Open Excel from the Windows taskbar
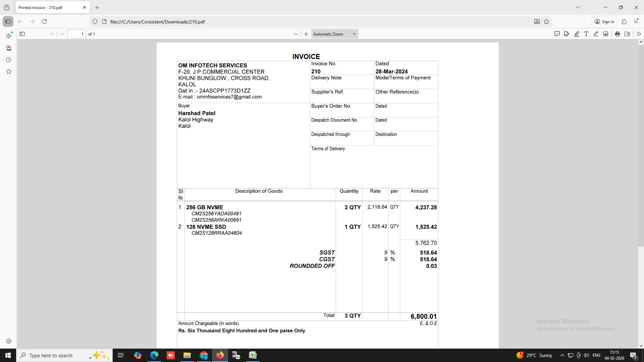 click(253, 355)
